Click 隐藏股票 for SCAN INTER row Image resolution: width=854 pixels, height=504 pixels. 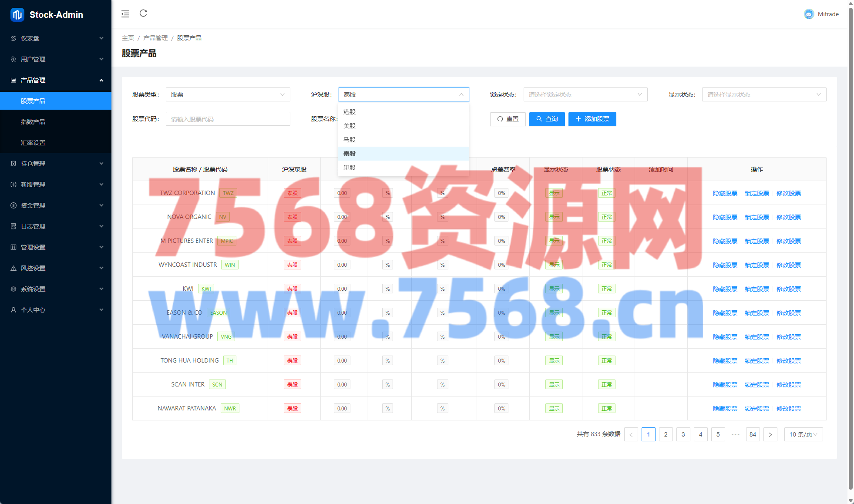pyautogui.click(x=725, y=385)
